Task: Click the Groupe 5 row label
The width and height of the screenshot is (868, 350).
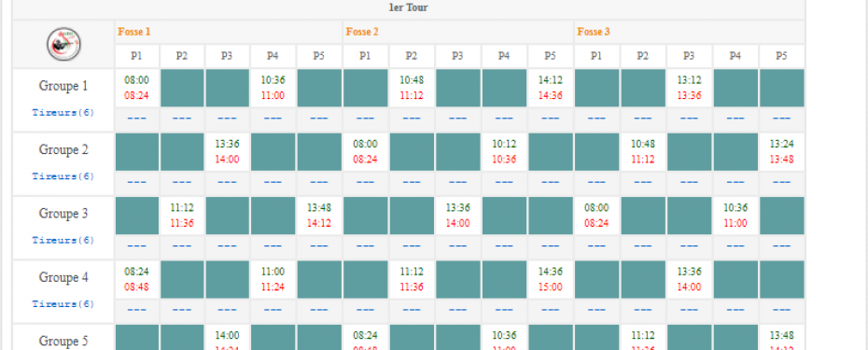Action: [63, 342]
